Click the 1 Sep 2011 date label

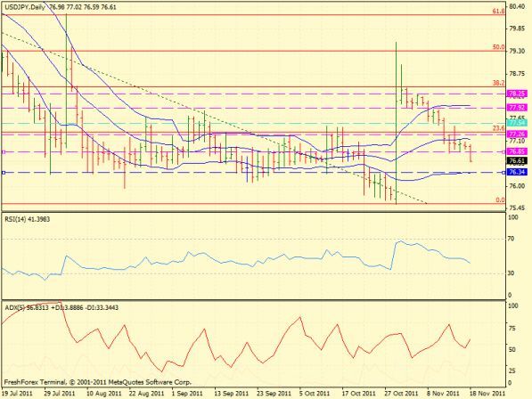click(x=187, y=394)
